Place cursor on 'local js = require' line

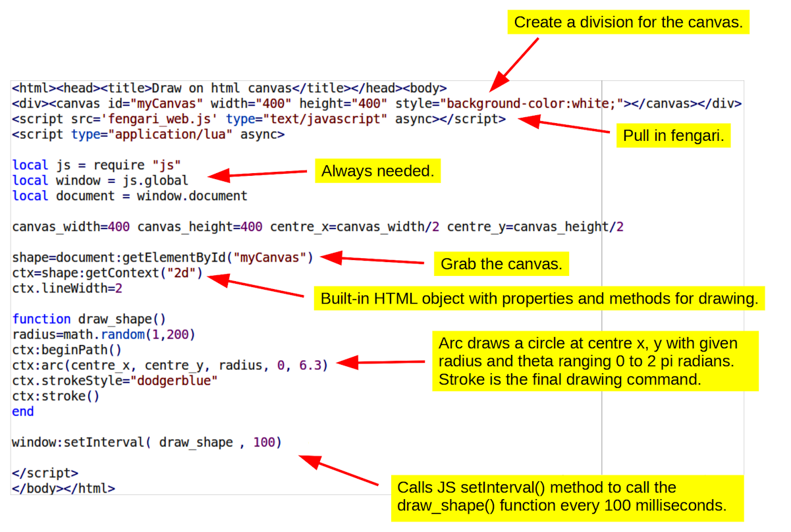coord(96,165)
